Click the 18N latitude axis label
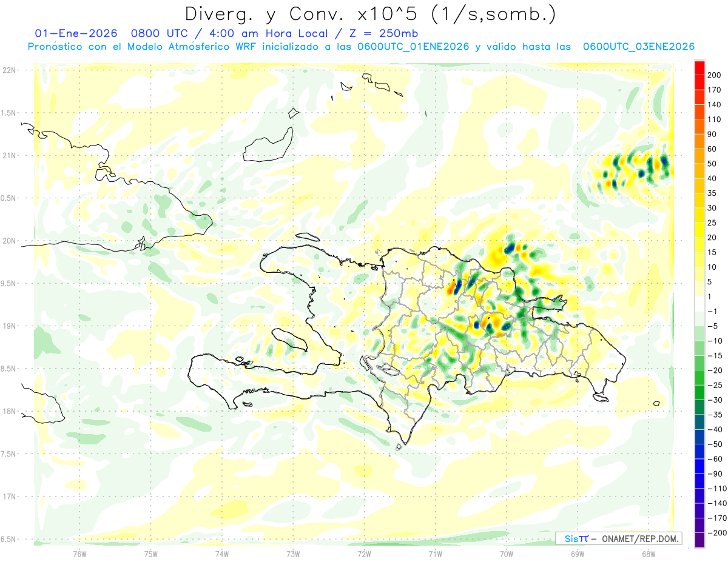The image size is (728, 562). pos(8,412)
